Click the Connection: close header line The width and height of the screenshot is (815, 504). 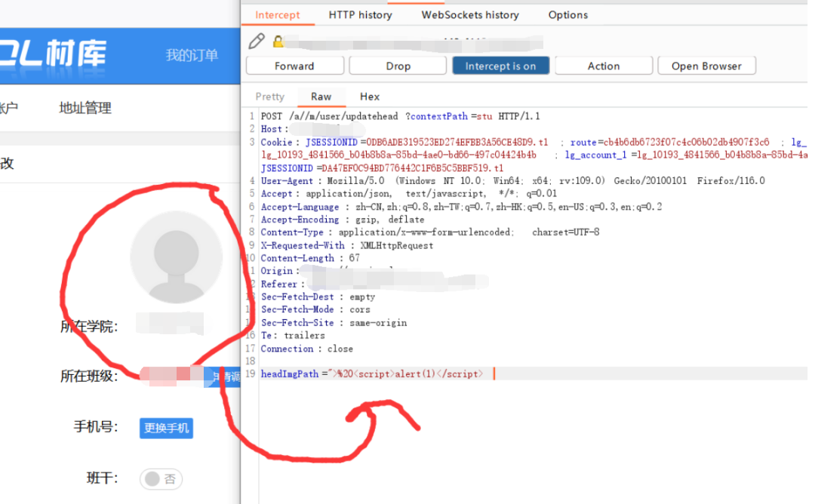(x=306, y=349)
